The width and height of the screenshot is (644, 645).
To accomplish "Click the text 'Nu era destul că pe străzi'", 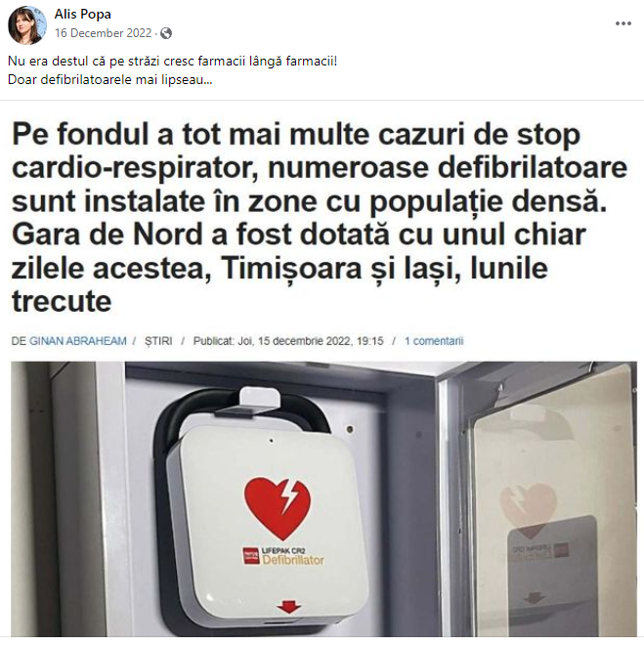I will point(84,62).
